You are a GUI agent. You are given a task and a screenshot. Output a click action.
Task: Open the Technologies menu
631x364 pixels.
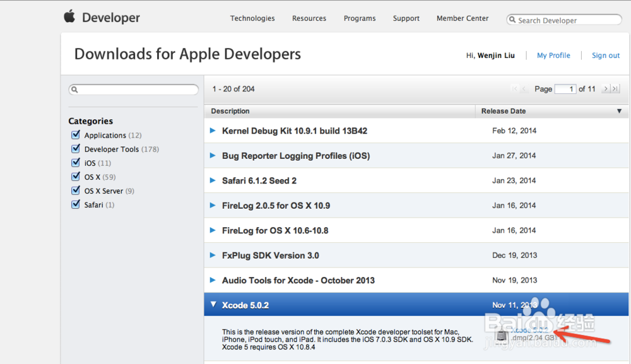[x=252, y=18]
